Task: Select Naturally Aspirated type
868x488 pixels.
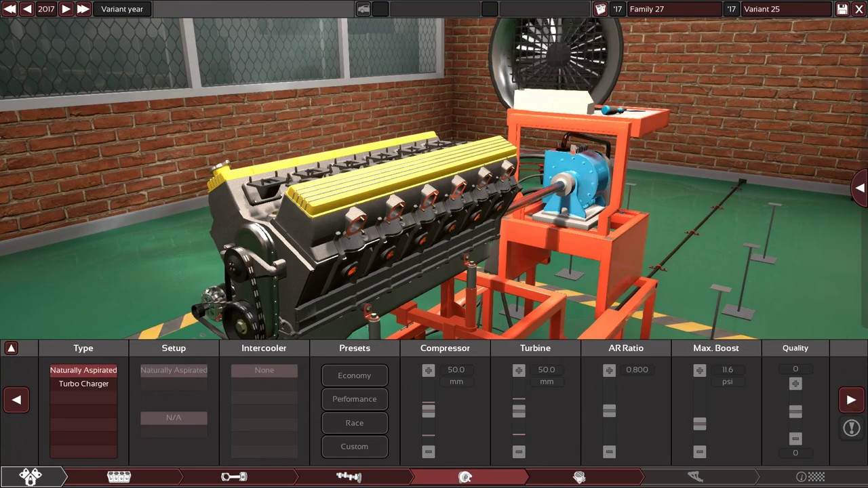Action: tap(83, 370)
